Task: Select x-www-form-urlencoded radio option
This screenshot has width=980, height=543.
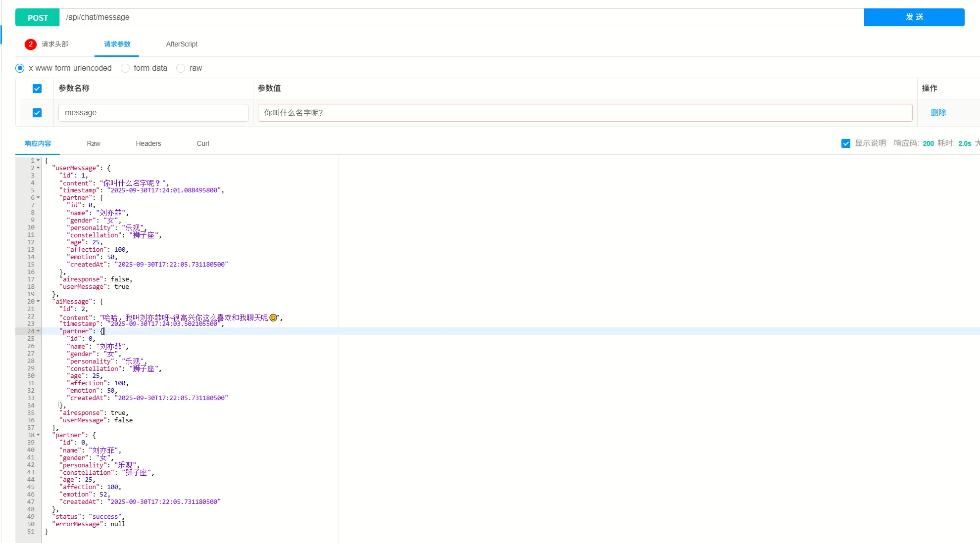Action: click(x=20, y=68)
